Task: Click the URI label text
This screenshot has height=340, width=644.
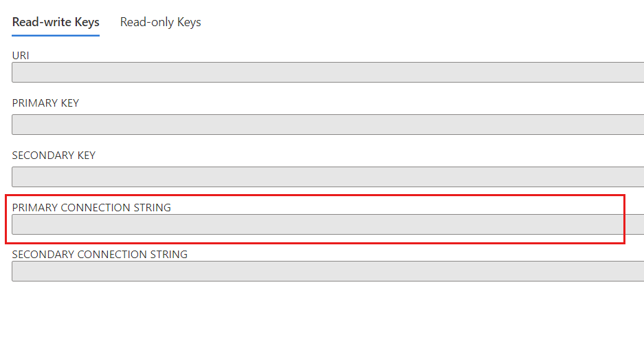Action: [x=21, y=56]
